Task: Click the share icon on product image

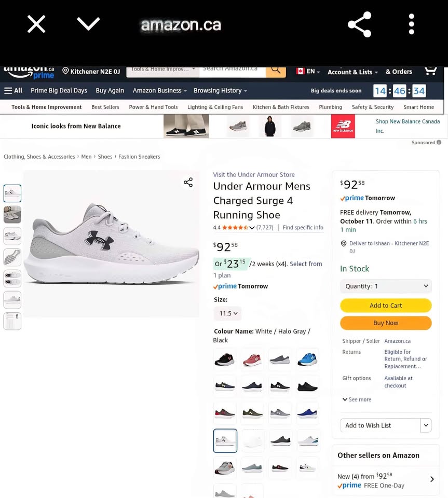Action: click(188, 182)
